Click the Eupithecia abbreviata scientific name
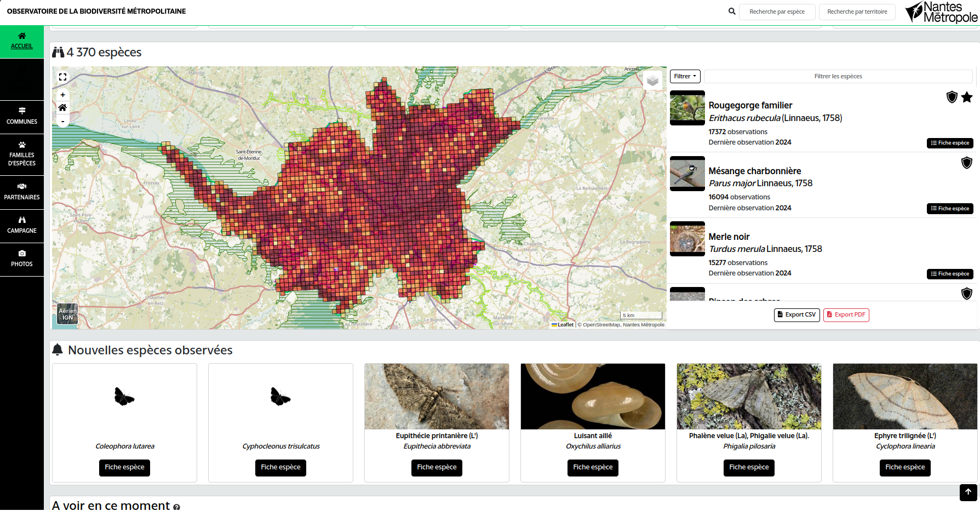Screen dimensions: 980x511 437,446
